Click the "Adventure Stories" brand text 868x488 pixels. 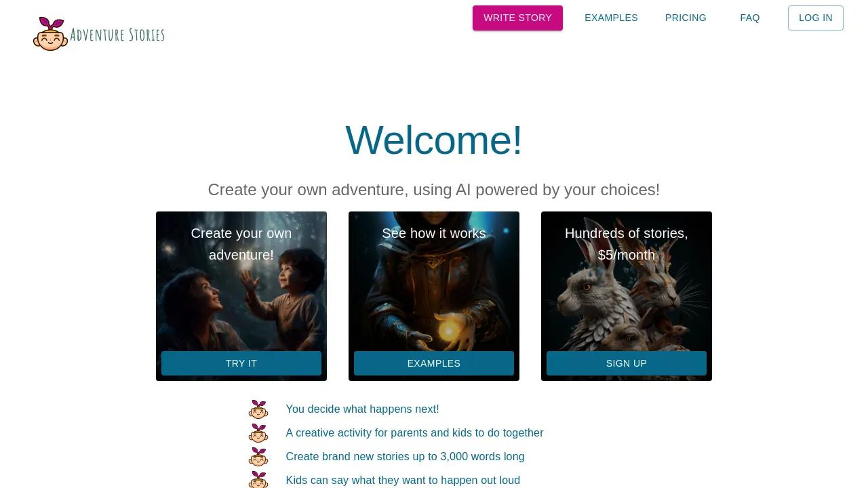pos(117,35)
